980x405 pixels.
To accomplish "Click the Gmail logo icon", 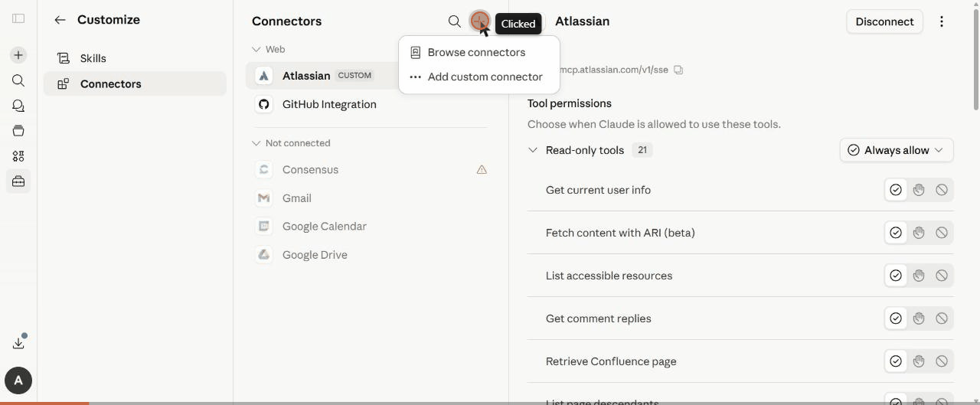I will [264, 198].
